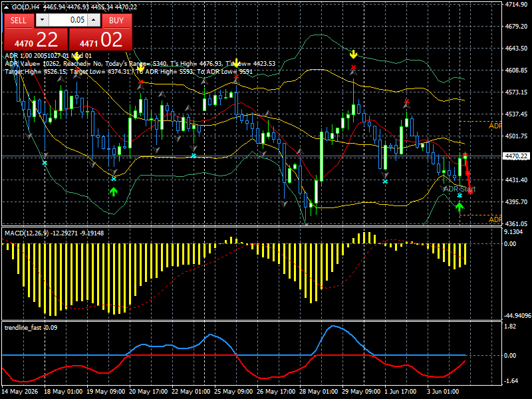
Task: Click price scale value 4608.85
Action: (x=517, y=70)
